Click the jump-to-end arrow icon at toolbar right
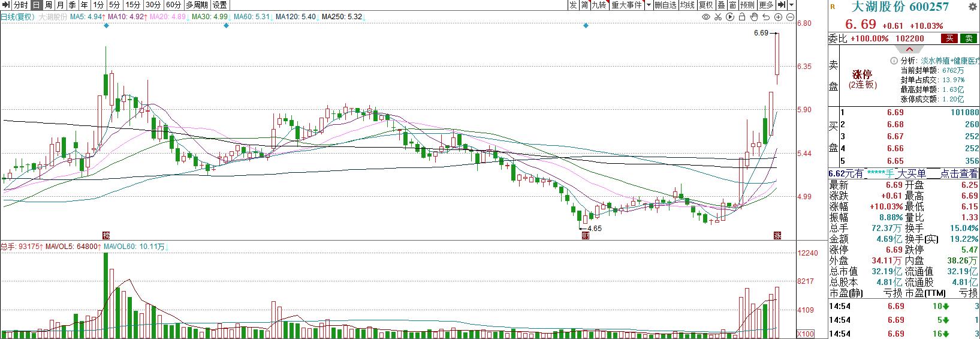 tap(781, 5)
